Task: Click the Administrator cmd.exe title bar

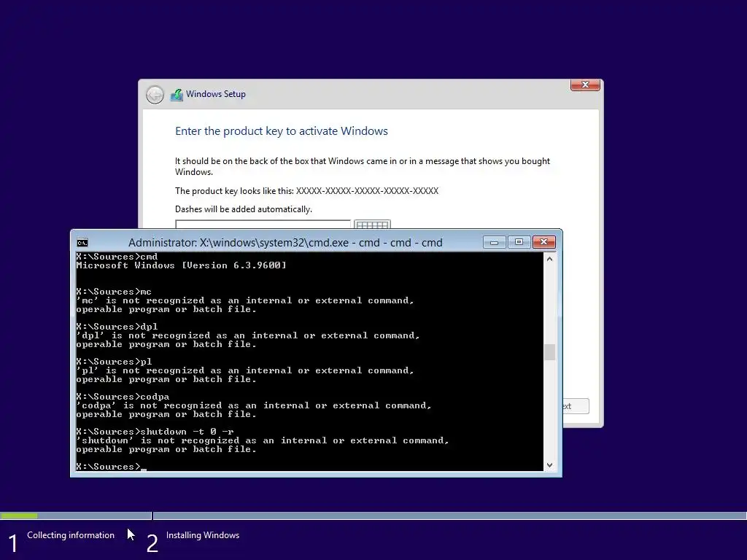Action: (x=285, y=243)
